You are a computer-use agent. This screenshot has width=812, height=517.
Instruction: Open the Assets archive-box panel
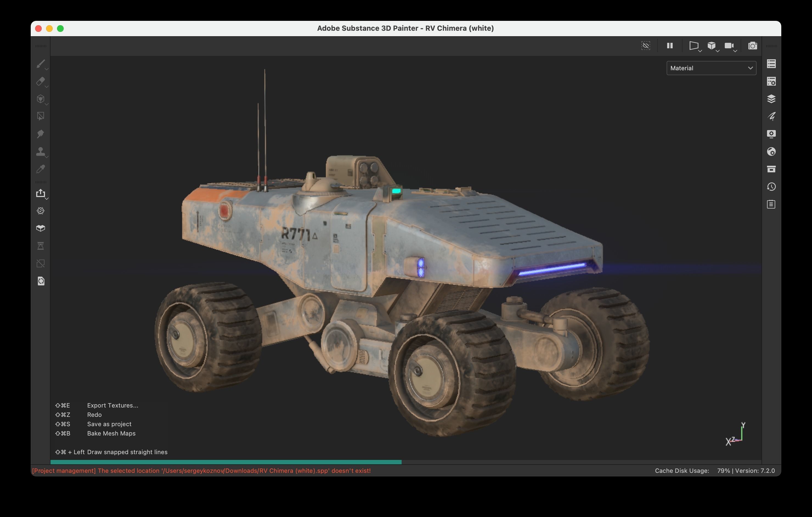tap(771, 169)
